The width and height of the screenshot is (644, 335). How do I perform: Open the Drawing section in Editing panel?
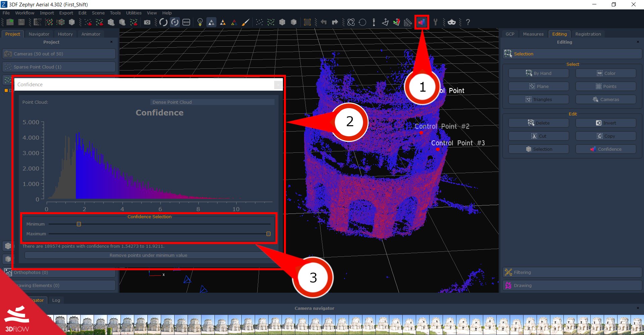(x=572, y=285)
